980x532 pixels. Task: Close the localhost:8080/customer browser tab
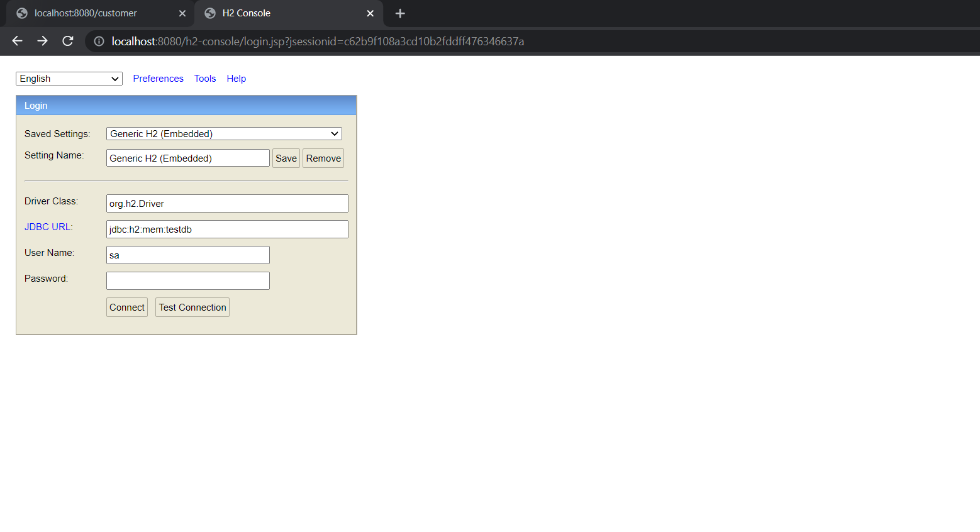click(x=182, y=13)
